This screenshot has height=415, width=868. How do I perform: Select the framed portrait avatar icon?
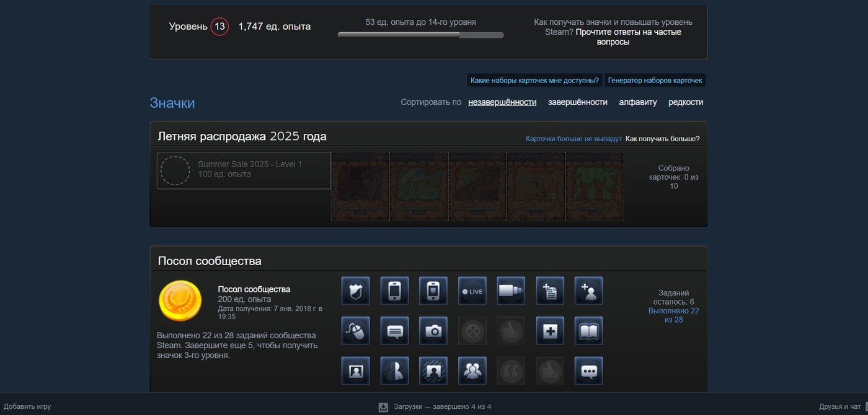coord(355,370)
